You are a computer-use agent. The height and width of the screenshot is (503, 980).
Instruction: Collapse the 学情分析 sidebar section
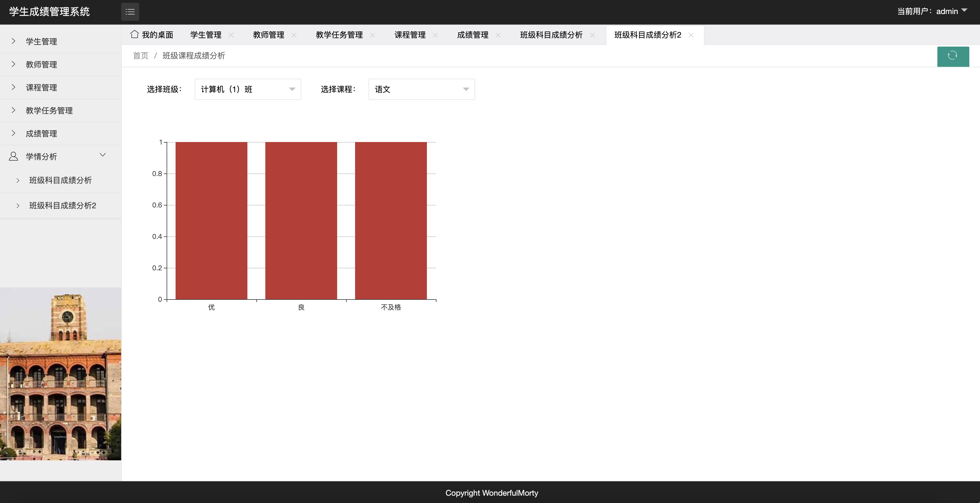pos(102,155)
